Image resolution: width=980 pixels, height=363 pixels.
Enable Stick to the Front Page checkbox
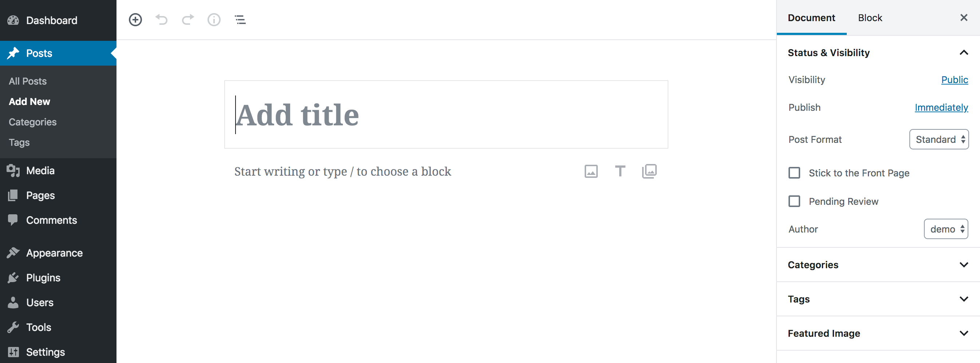click(794, 173)
